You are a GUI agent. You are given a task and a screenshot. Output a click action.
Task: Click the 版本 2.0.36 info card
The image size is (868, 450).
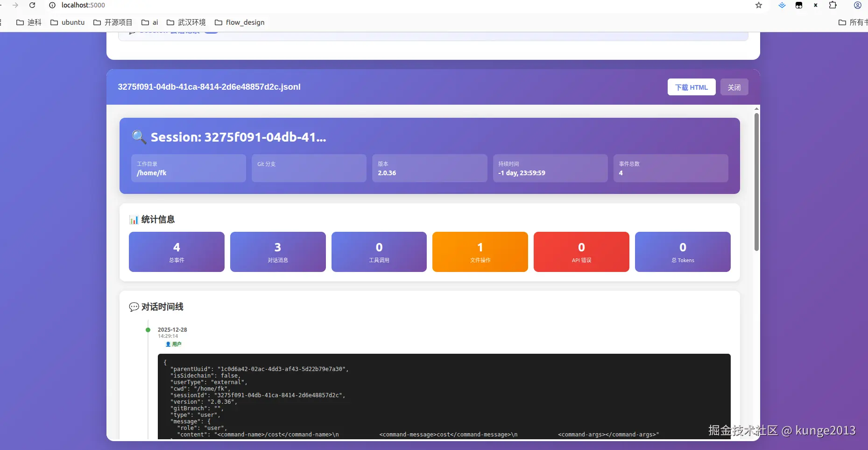click(x=430, y=168)
